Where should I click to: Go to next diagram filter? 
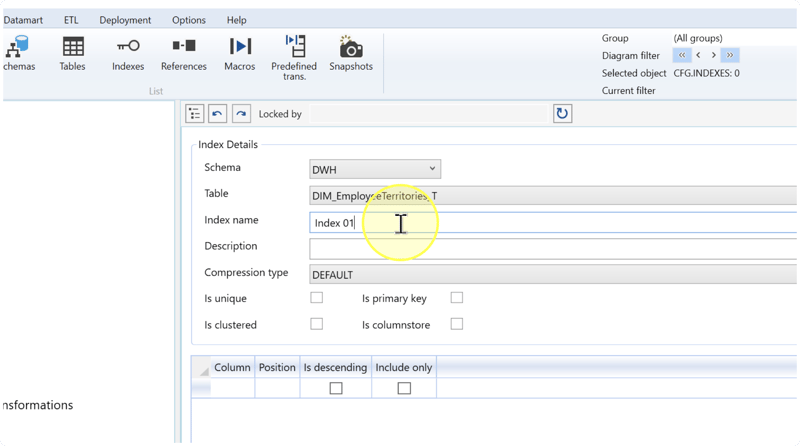pos(714,55)
